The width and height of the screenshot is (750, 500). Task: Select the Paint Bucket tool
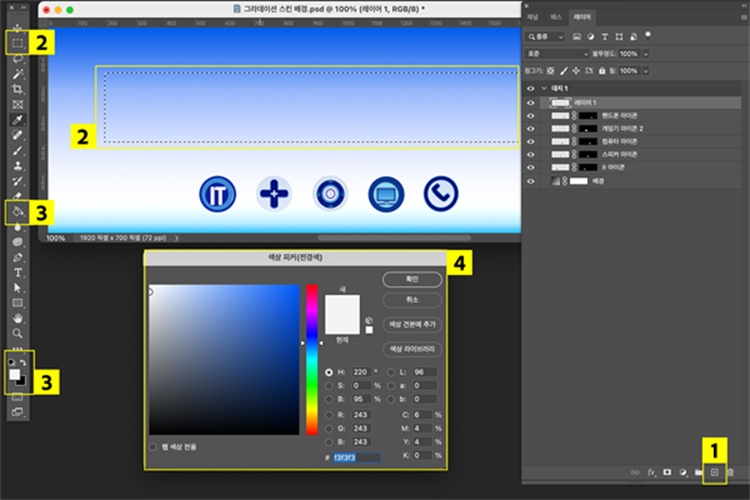(x=18, y=212)
